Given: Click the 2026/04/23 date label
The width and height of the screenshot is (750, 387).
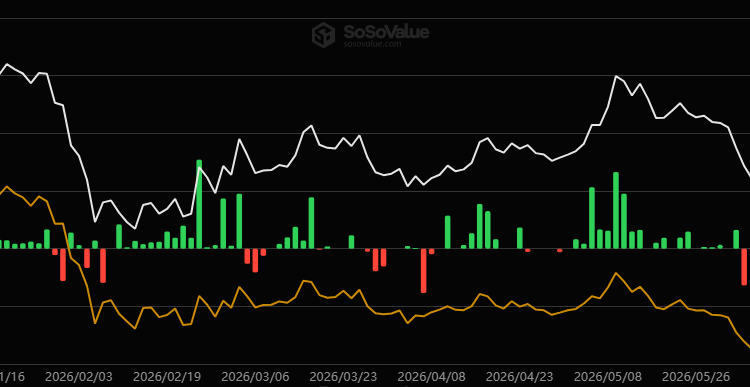Looking at the screenshot, I should (x=519, y=376).
